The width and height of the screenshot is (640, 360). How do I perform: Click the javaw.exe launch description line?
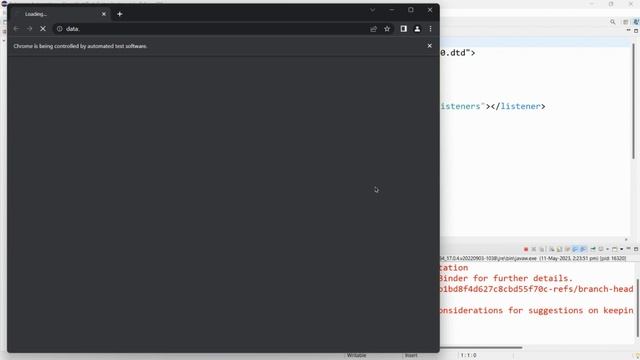(x=533, y=258)
